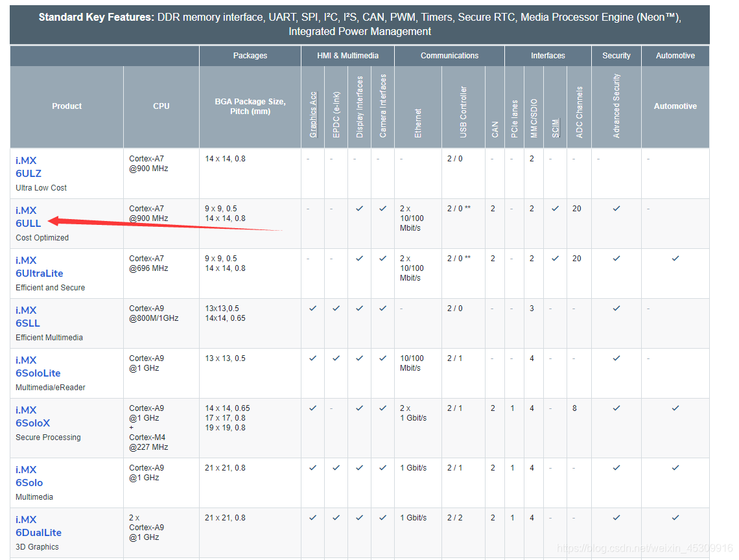The width and height of the screenshot is (739, 560).
Task: Click the 6UltraLite Advanced Security checkmark
Action: pyautogui.click(x=616, y=259)
